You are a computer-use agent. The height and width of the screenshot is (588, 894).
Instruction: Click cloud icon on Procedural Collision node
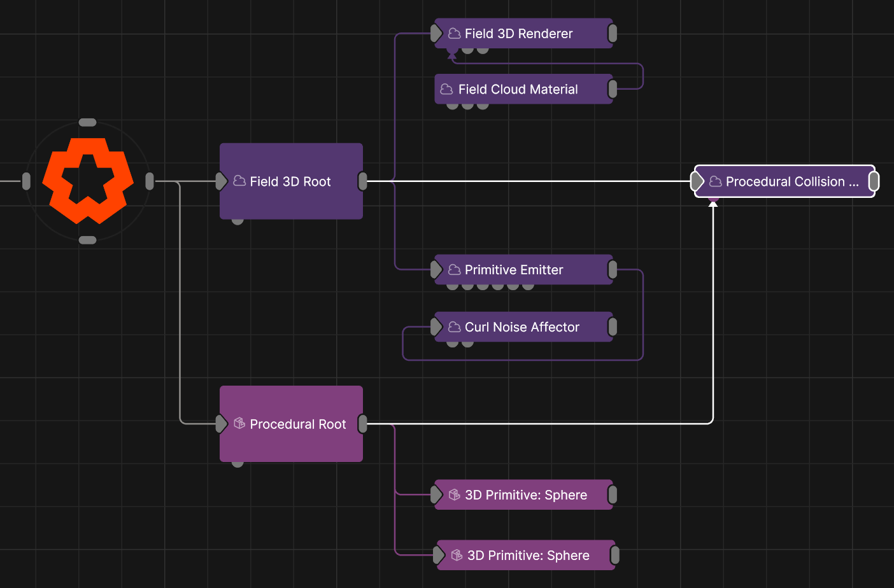[715, 182]
